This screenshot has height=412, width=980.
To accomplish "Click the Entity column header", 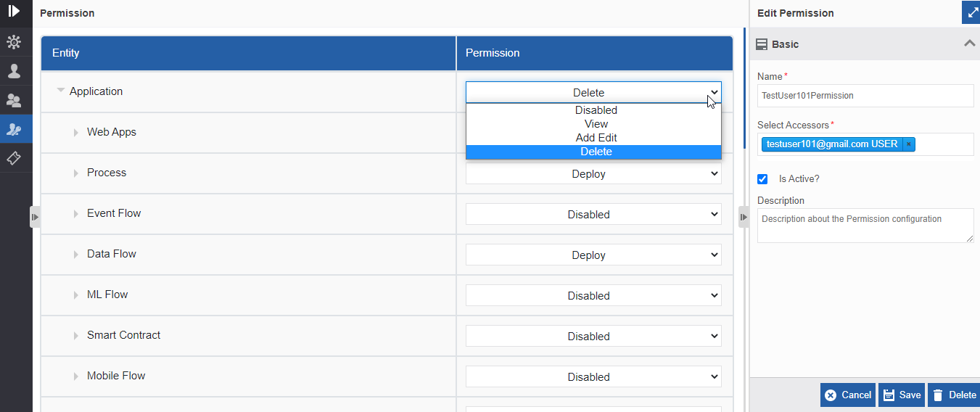I will tap(249, 53).
